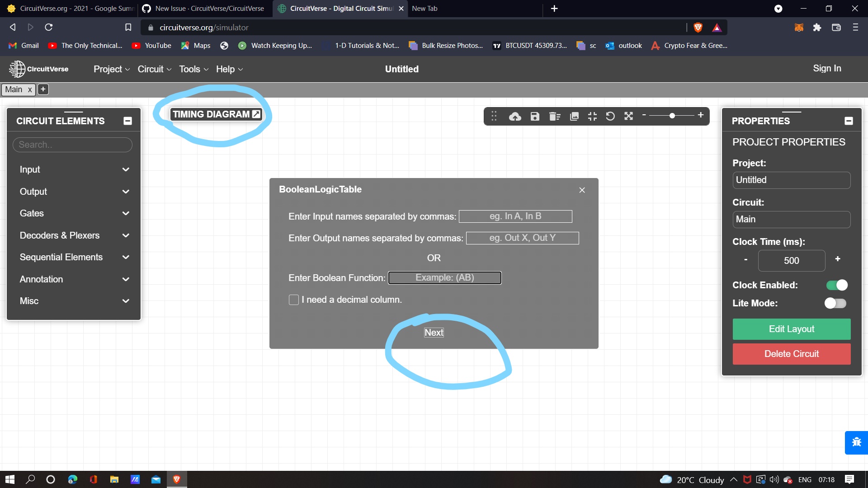Click the Next button in BooleanLogicTable dialog
Image resolution: width=868 pixels, height=488 pixels.
434,333
